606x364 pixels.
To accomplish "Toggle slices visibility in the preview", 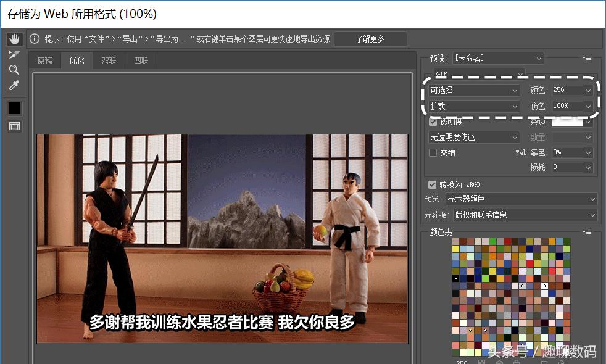I will click(14, 126).
